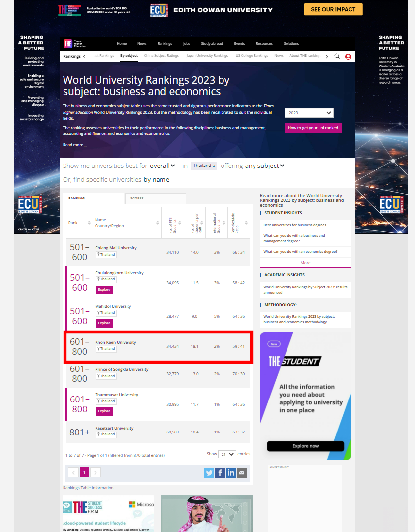Viewport: 415px width, 532px height.
Task: Click Explore button under Mahidol University
Action: tap(104, 323)
